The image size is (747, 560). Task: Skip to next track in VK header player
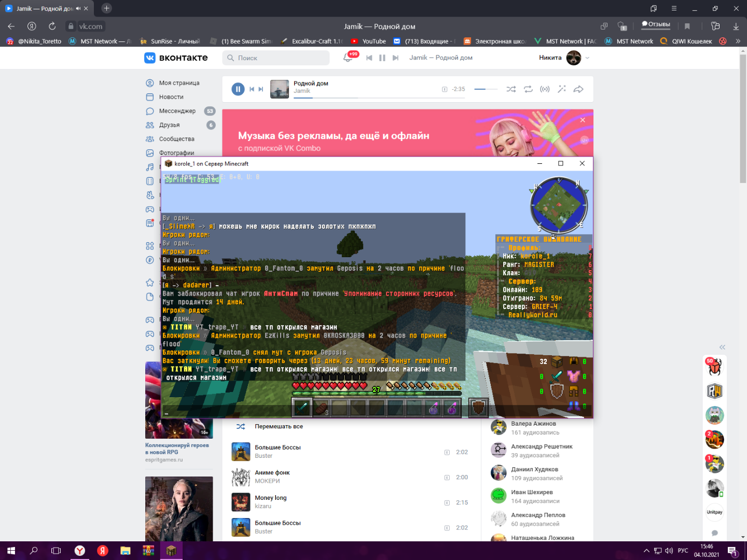tap(395, 58)
